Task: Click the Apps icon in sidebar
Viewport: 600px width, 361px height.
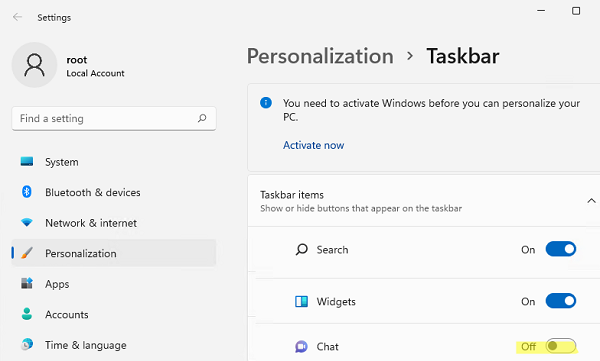Action: (x=27, y=283)
